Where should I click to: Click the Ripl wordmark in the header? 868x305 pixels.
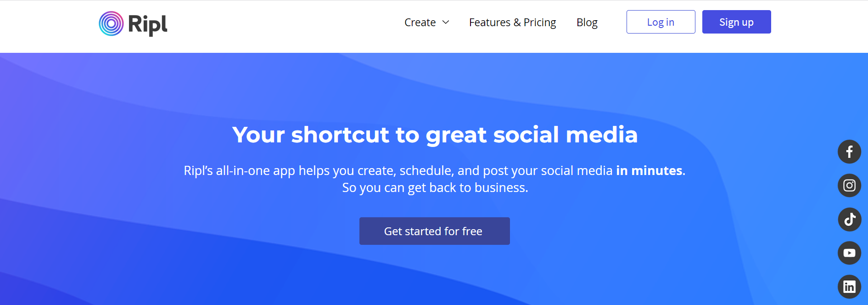148,24
